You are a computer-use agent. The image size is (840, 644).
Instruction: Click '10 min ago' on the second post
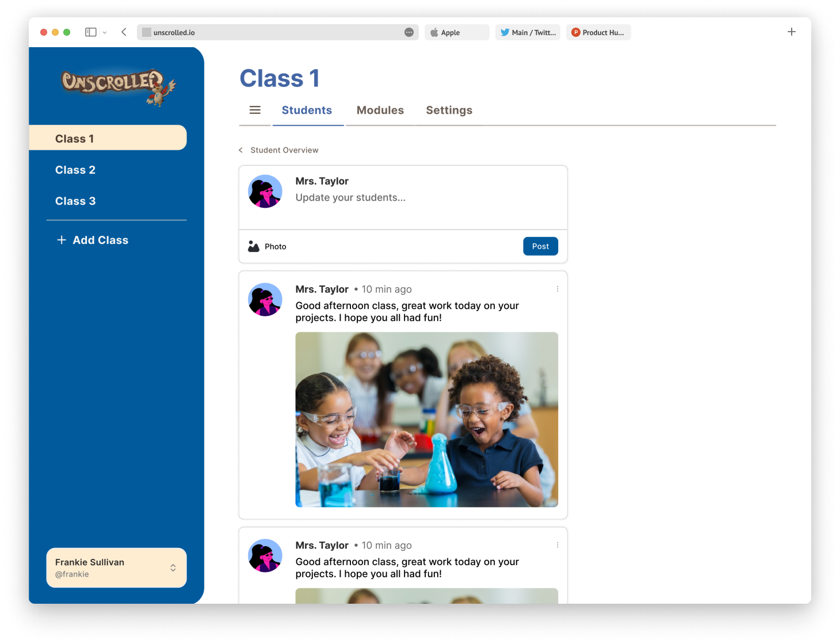click(x=387, y=545)
